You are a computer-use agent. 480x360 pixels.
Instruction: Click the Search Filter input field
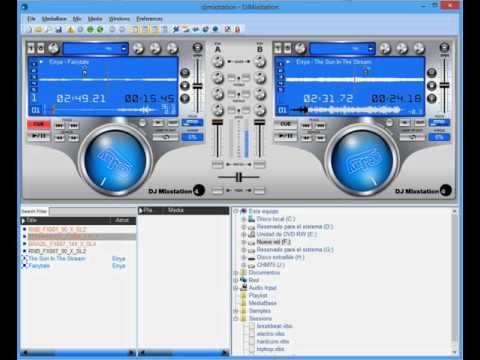pos(93,211)
